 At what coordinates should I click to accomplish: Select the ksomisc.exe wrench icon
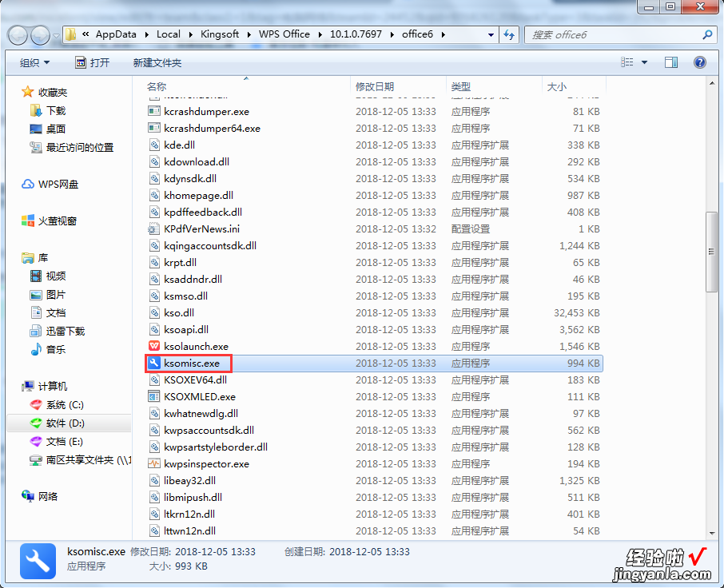click(x=154, y=364)
